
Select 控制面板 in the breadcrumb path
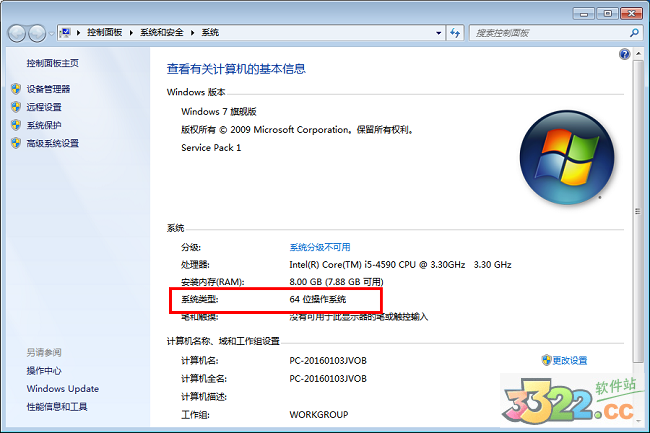point(104,32)
